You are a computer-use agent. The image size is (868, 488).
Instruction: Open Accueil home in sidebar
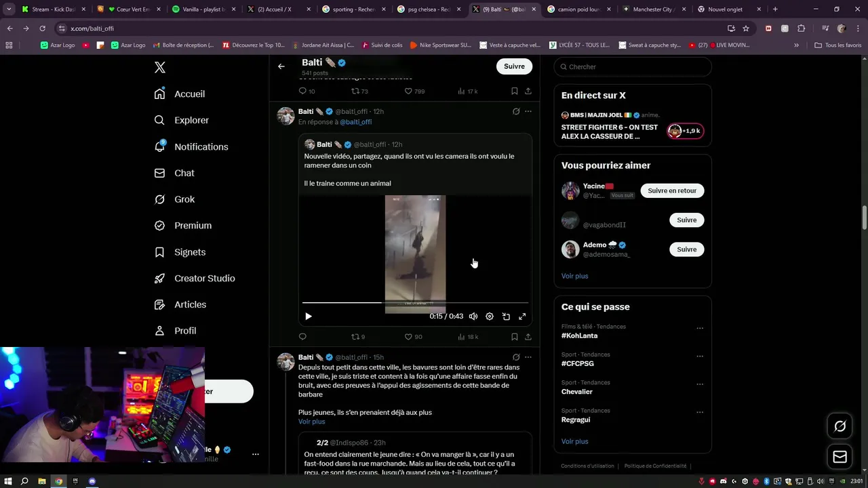click(180, 94)
